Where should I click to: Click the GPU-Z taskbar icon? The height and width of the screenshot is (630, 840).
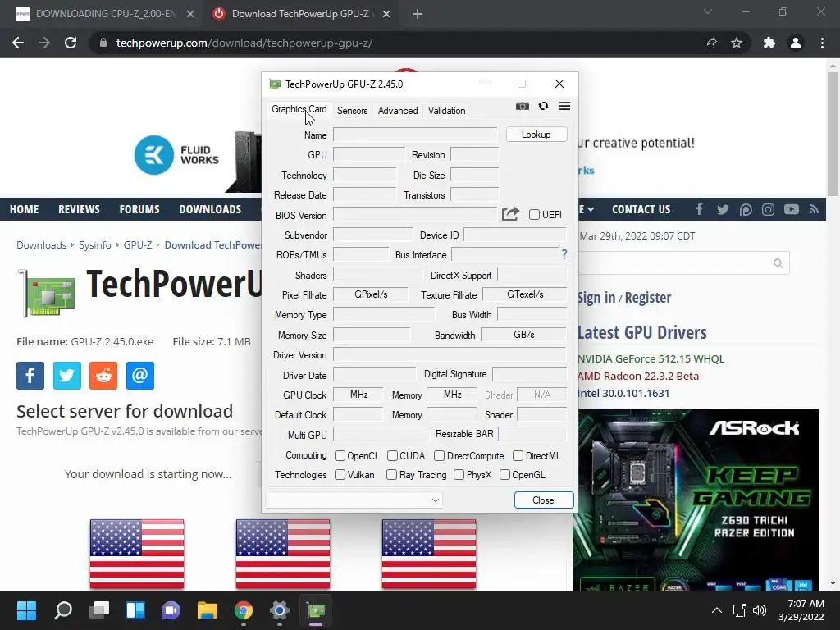pos(316,610)
